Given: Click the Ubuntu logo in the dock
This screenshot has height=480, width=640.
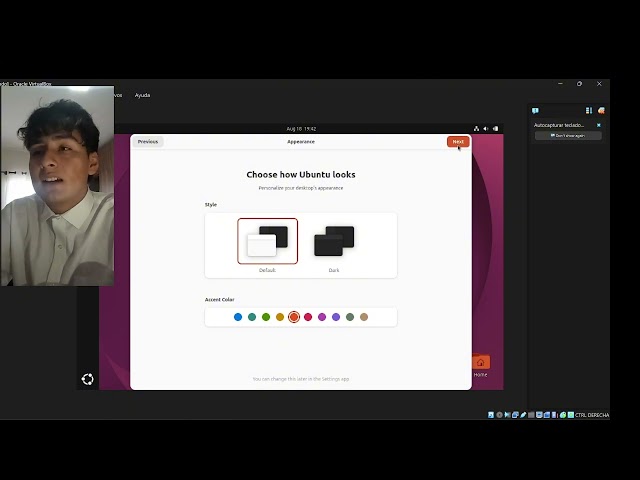Looking at the screenshot, I should [x=87, y=379].
